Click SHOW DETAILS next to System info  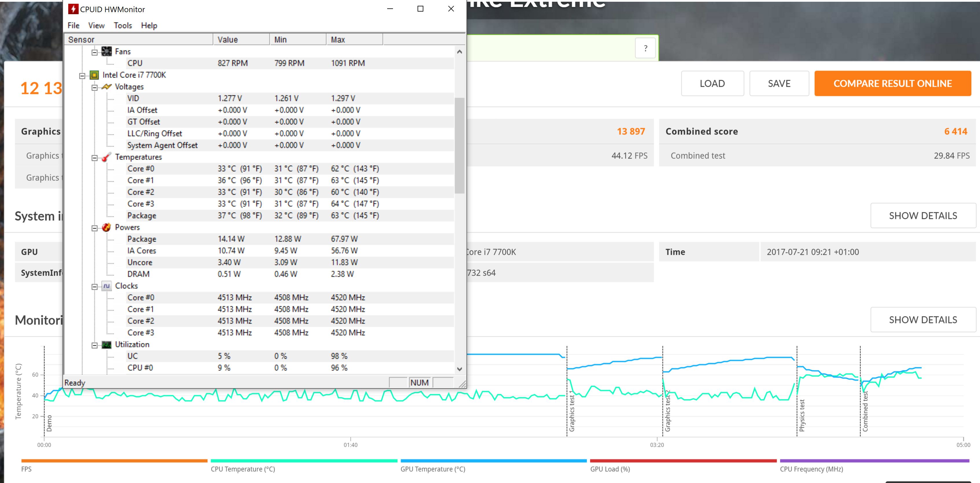click(x=923, y=215)
